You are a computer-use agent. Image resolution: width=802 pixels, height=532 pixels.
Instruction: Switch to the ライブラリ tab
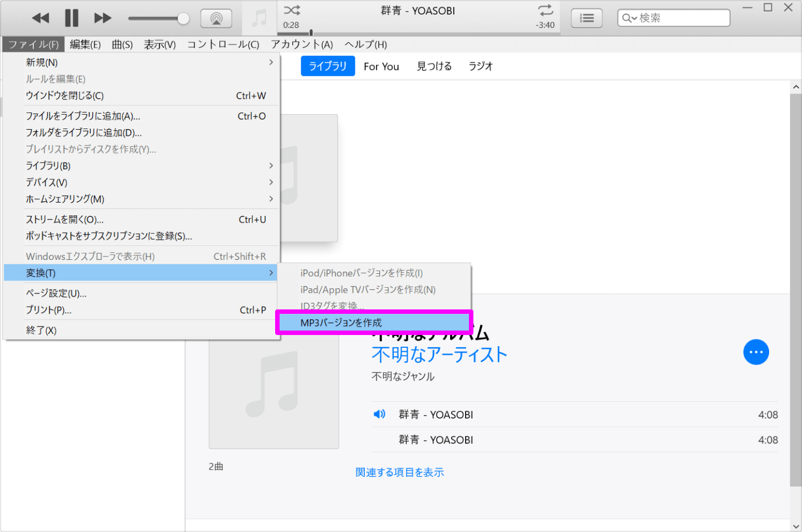click(x=328, y=66)
